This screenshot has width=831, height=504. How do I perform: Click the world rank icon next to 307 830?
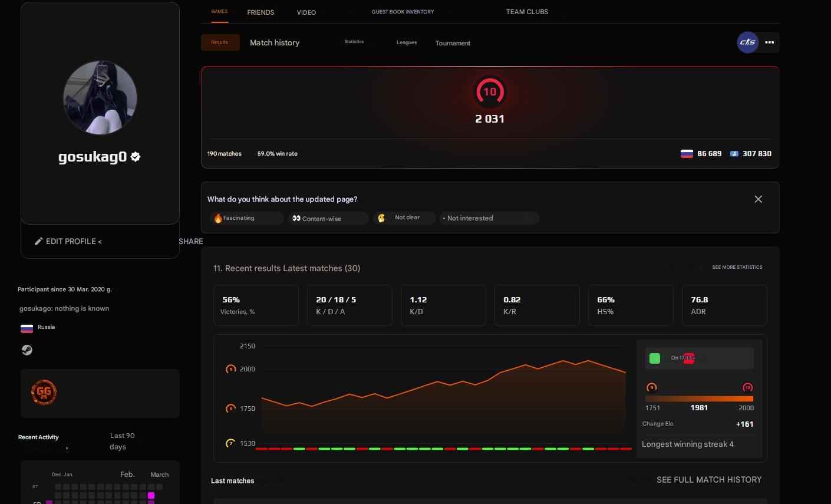(x=734, y=153)
